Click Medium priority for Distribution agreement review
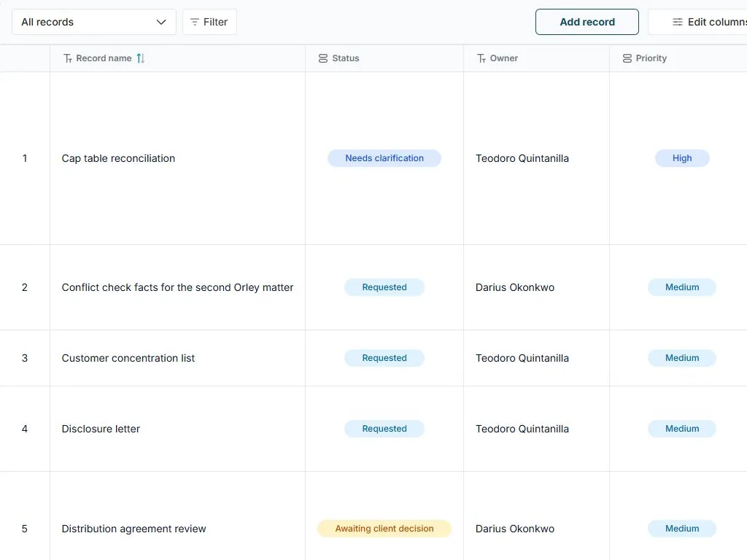This screenshot has width=747, height=560. tap(682, 529)
